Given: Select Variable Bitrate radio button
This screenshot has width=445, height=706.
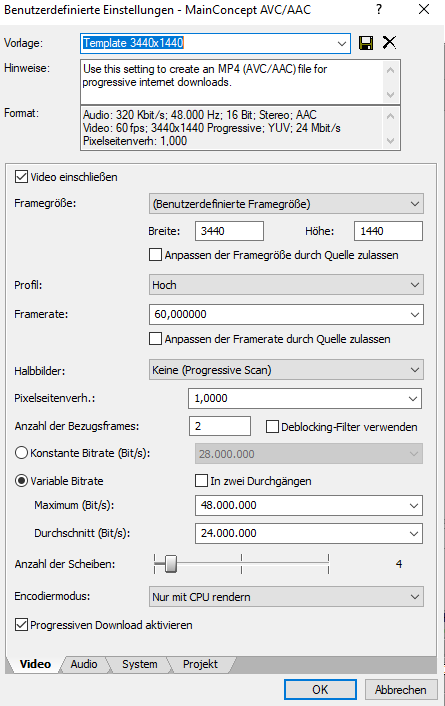Looking at the screenshot, I should [22, 481].
